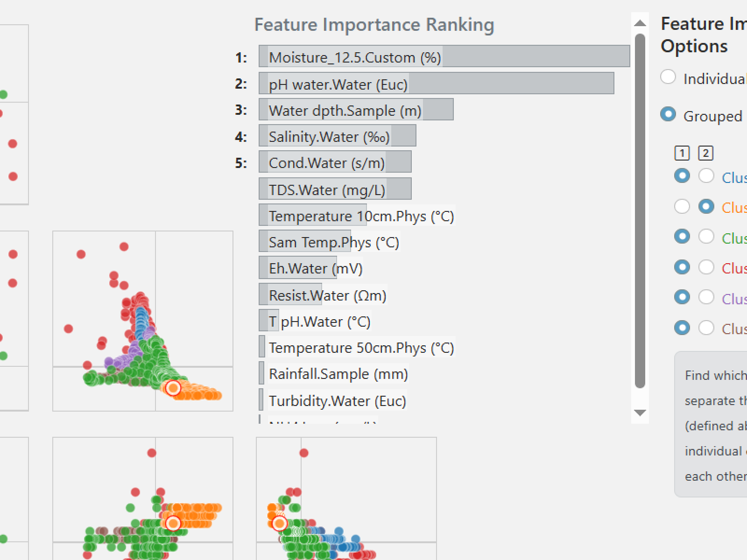This screenshot has height=560, width=747.
Task: Click the feature ranking scrollbar thumb
Action: click(640, 210)
